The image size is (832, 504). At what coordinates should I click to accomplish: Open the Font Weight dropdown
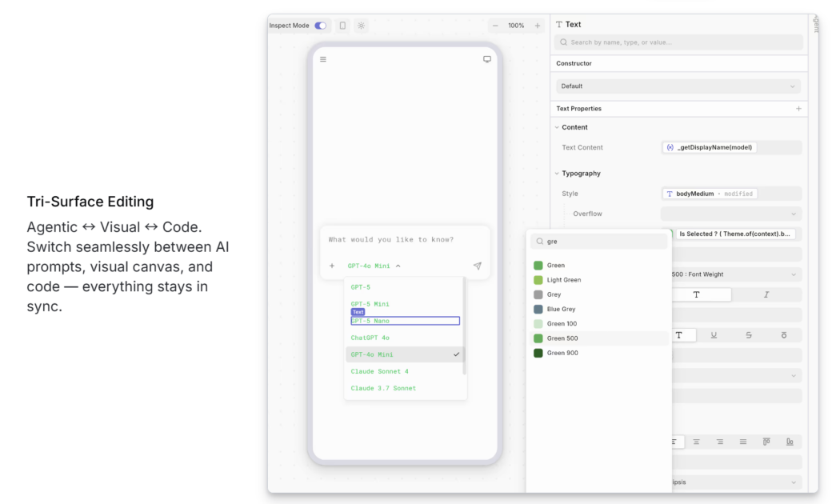point(734,274)
